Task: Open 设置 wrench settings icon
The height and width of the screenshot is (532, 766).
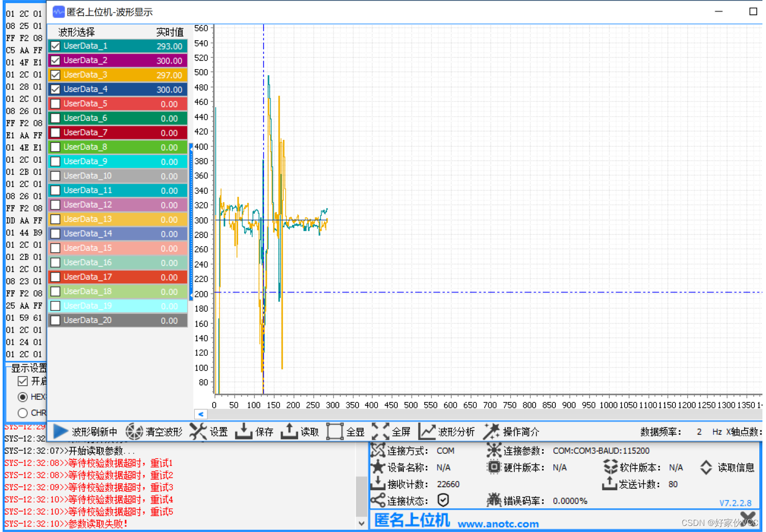Action: tap(198, 431)
